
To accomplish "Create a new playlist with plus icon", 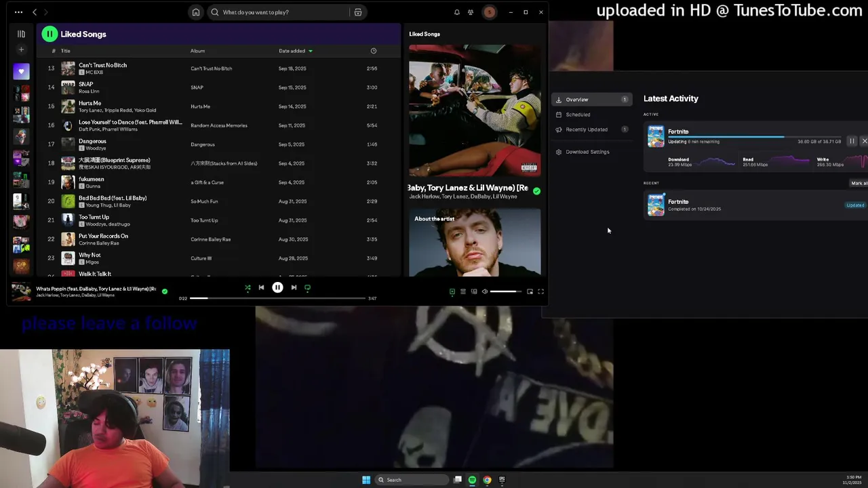I will (21, 49).
